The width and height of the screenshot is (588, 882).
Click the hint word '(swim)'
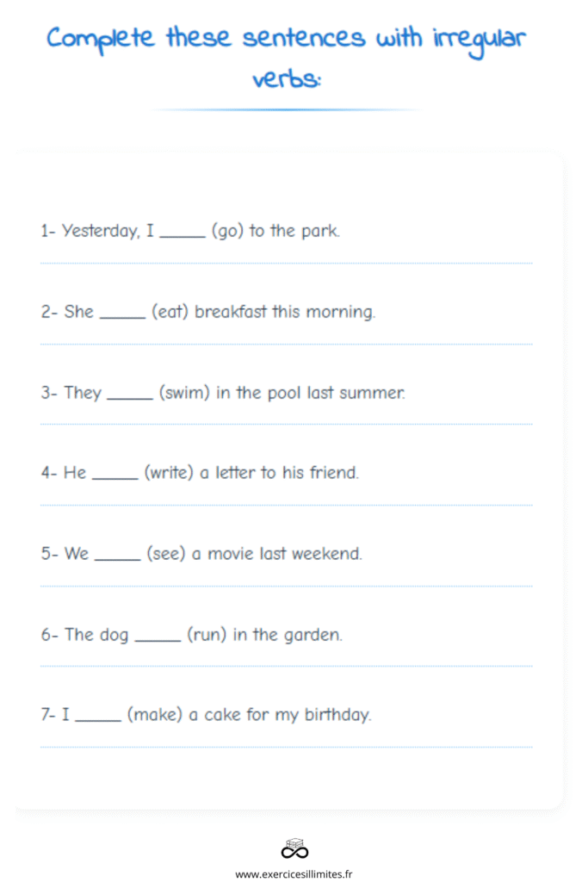pos(184,393)
